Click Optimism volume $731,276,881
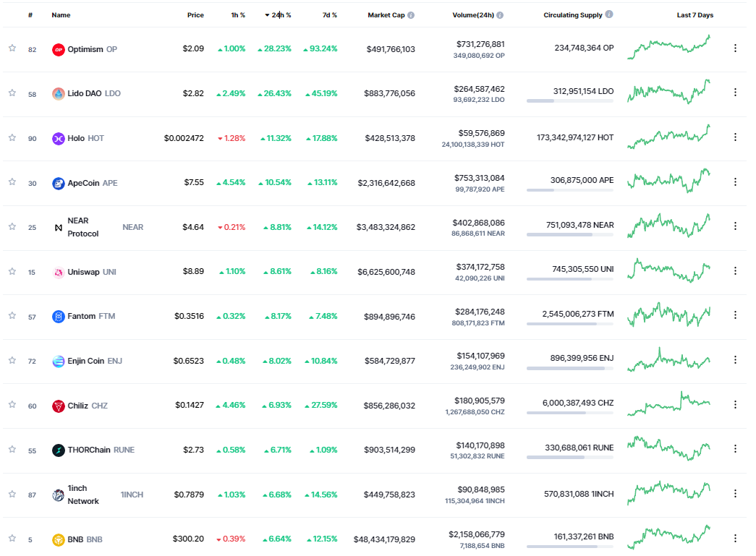The image size is (756, 556). [x=480, y=44]
